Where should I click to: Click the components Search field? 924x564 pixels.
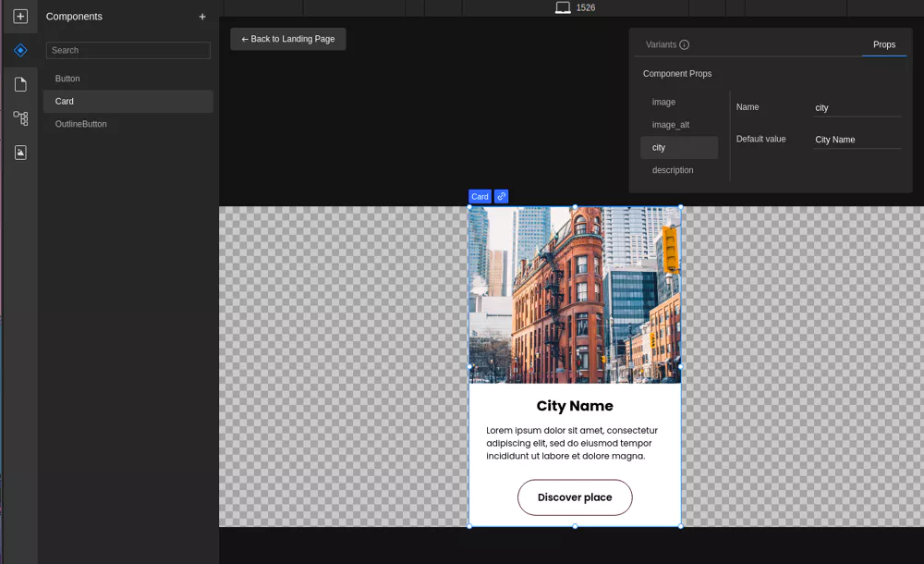tap(128, 50)
